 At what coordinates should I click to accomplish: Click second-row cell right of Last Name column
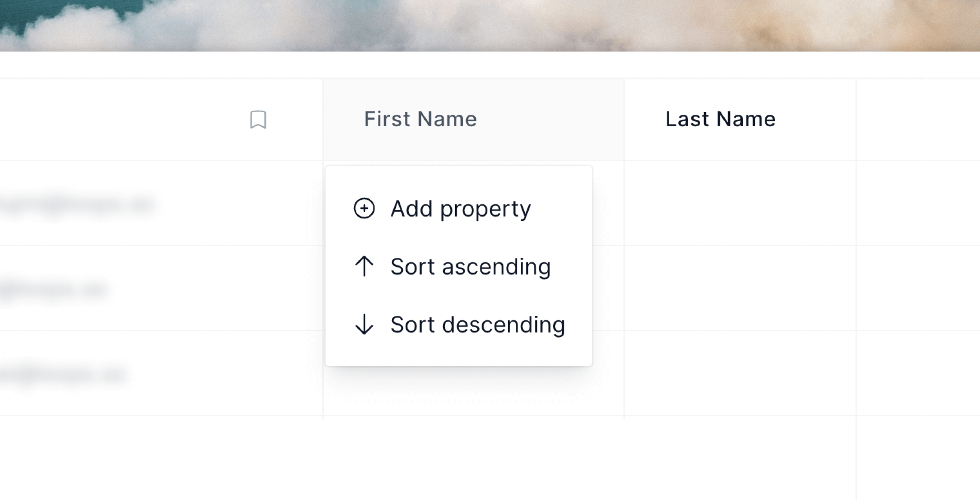click(919, 288)
